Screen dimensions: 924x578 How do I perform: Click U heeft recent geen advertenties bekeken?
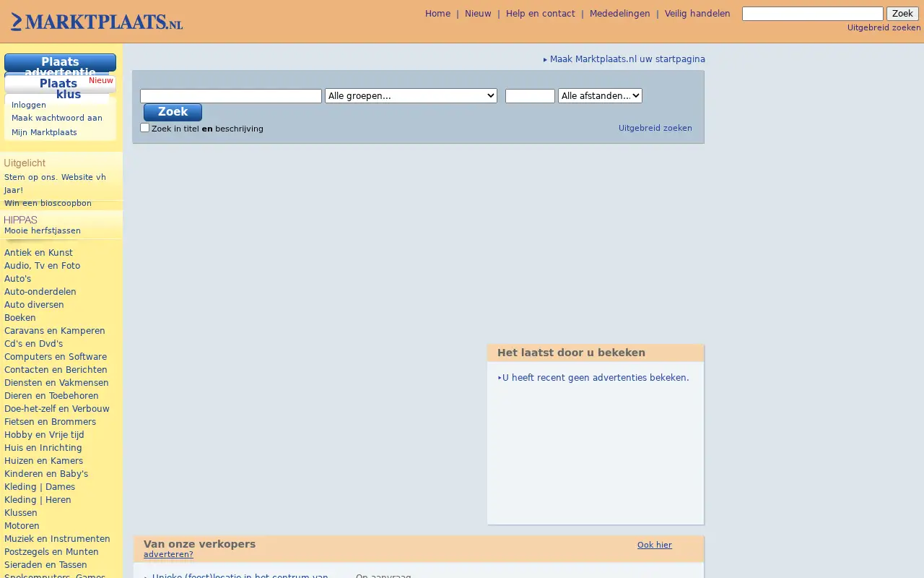[595, 378]
